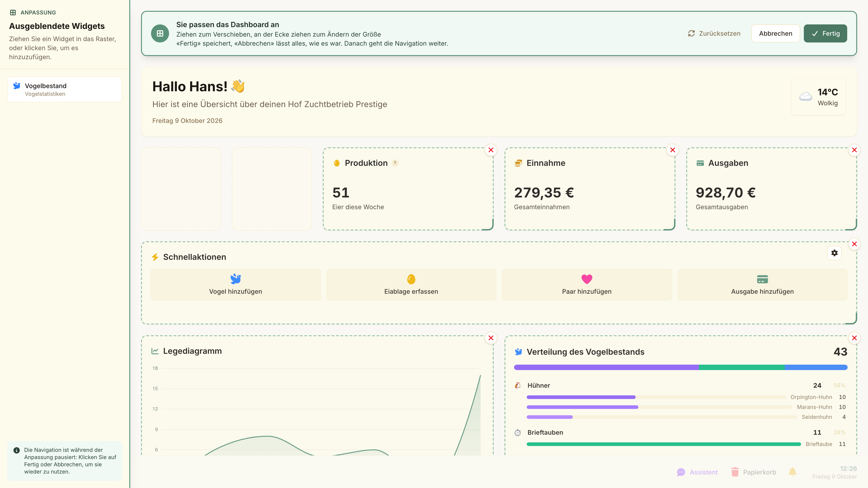Remove the Legediagramm widget via red X
The width and height of the screenshot is (868, 488).
[x=491, y=338]
